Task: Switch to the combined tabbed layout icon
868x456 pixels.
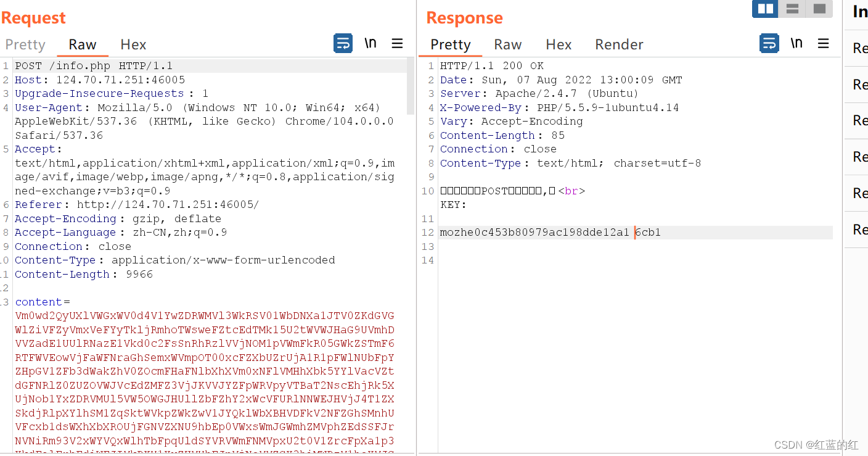Action: click(x=819, y=9)
